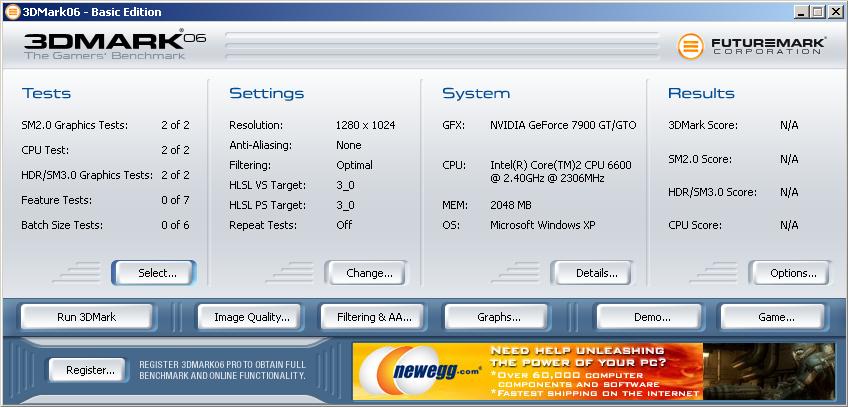Screen dimensions: 848x407
Task: Click the 0 of 7 value
Action: pyautogui.click(x=175, y=200)
